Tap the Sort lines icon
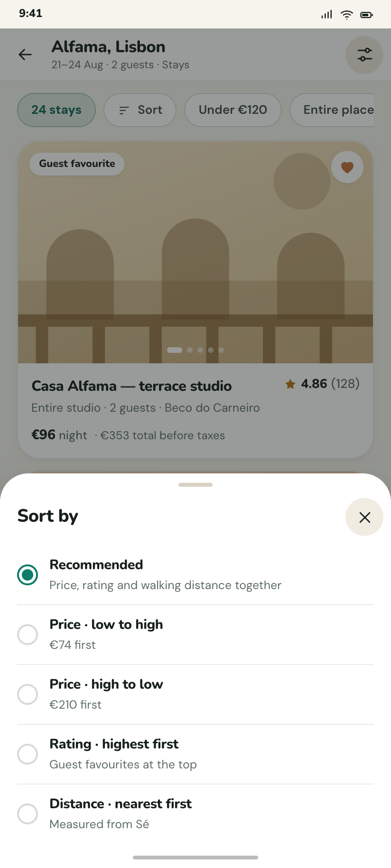Screen dimensions: 391x868 coord(124,110)
